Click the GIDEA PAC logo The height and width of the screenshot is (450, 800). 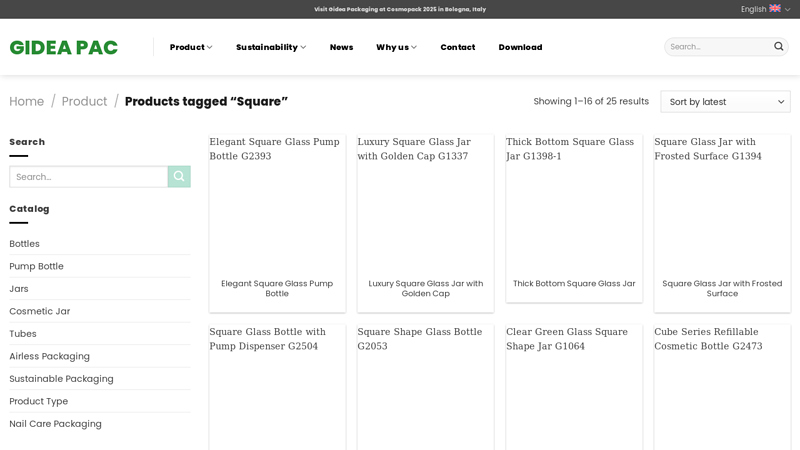(64, 47)
